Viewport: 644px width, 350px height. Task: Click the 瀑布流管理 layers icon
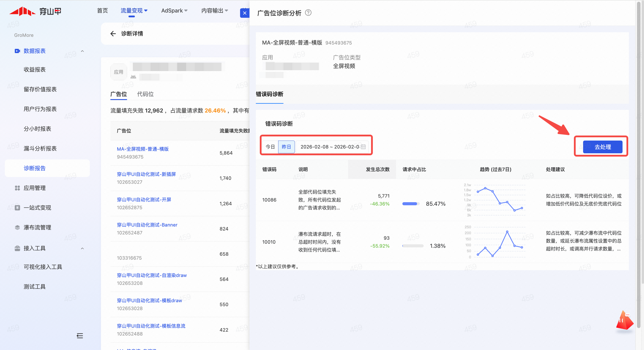(x=17, y=227)
